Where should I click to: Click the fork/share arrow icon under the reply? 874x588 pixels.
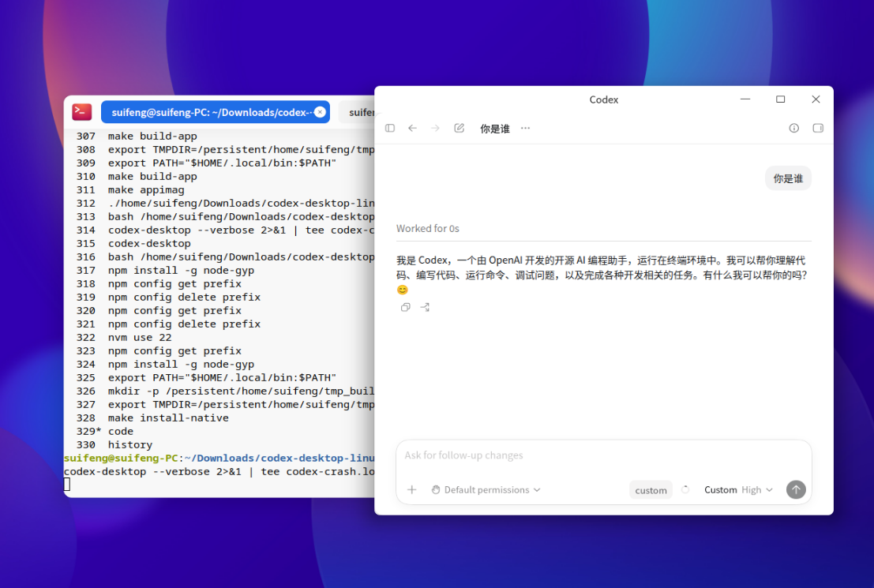425,307
